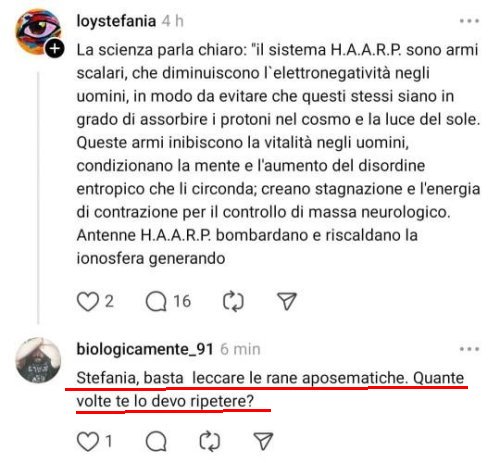
Task: Follow loystefania using the plus badge
Action: point(55,49)
